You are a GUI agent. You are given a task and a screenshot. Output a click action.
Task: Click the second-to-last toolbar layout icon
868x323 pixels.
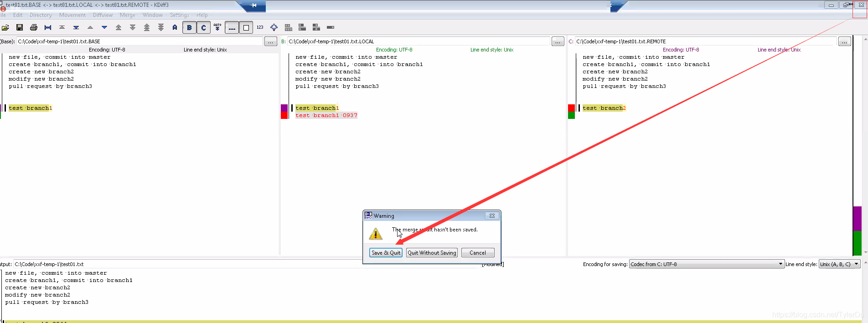[316, 27]
